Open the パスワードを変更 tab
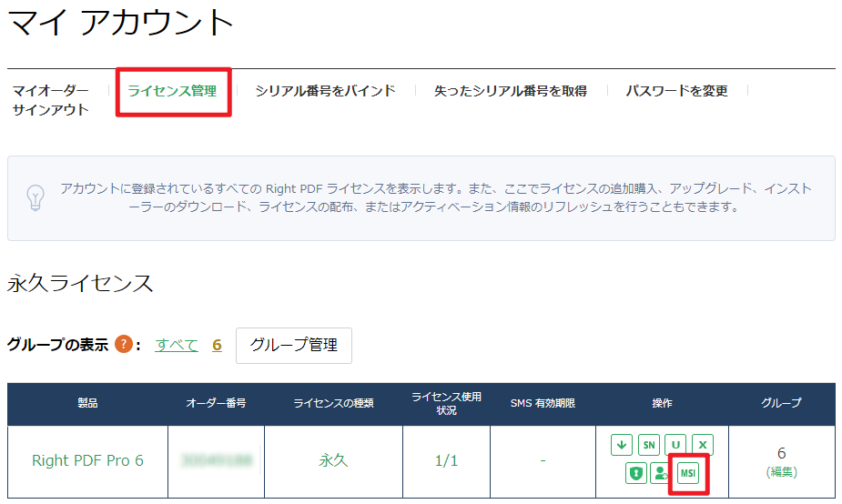Screen dimensions: 842x504 (x=676, y=91)
